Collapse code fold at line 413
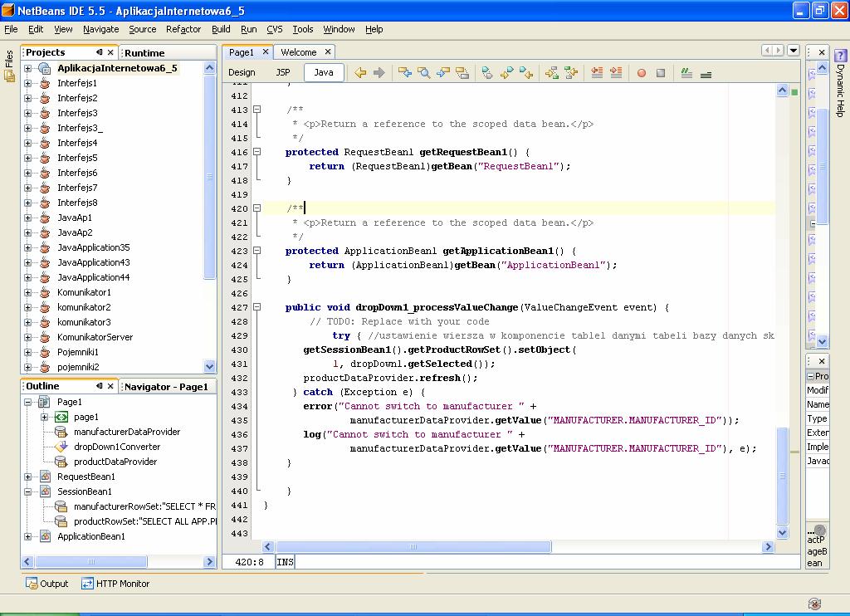The width and height of the screenshot is (850, 616). pyautogui.click(x=257, y=109)
